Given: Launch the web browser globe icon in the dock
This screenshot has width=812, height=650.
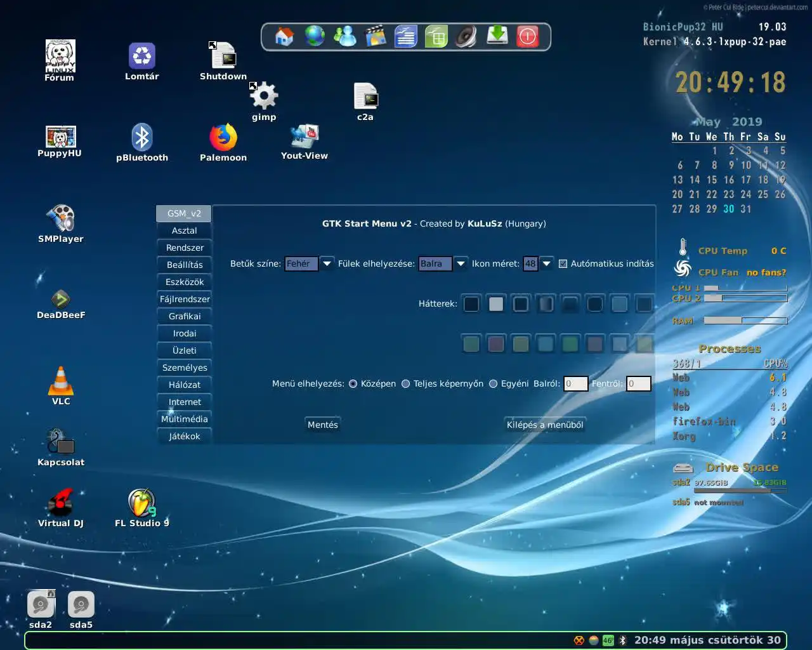Looking at the screenshot, I should [314, 36].
